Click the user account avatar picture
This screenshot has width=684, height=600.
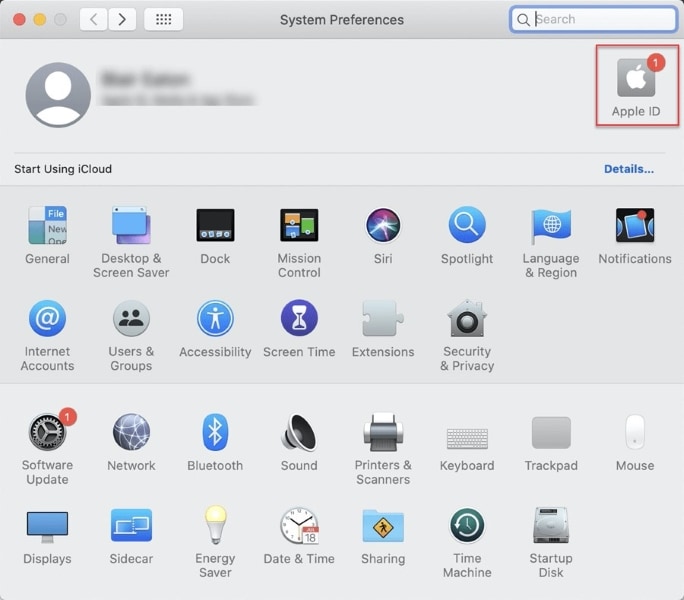[x=58, y=95]
